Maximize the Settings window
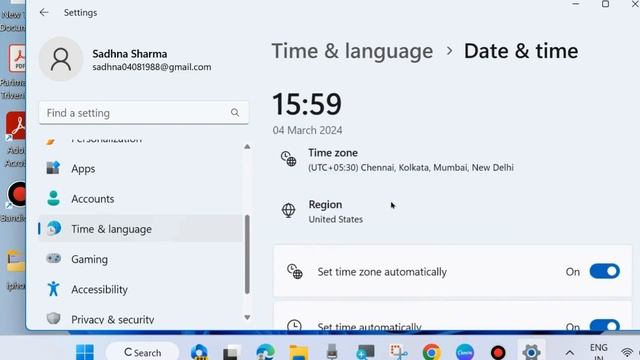This screenshot has width=640, height=360. pyautogui.click(x=605, y=4)
